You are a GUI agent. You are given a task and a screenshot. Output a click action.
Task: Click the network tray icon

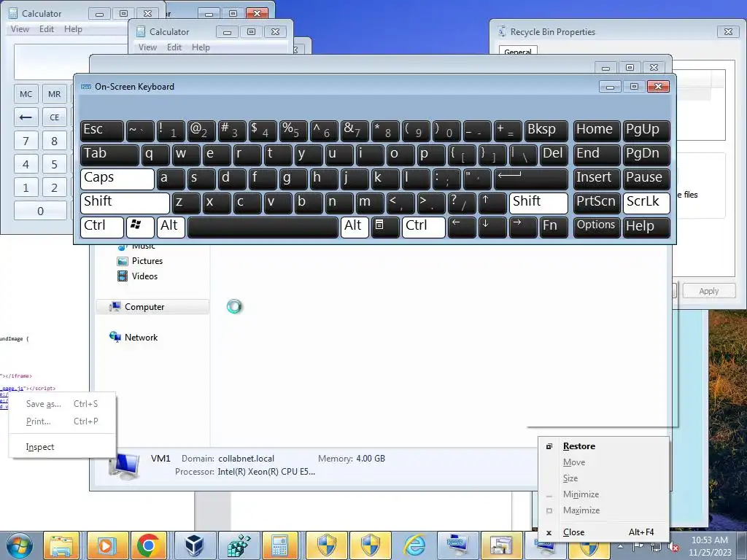tap(657, 546)
